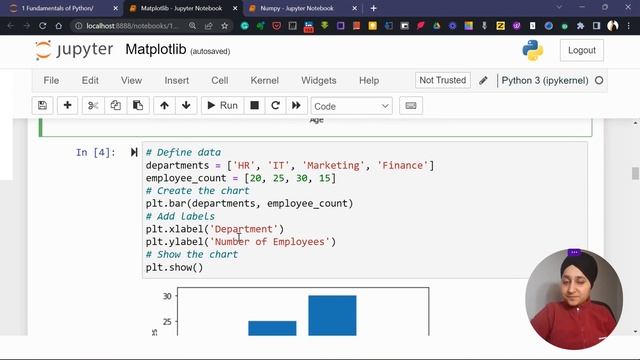Click the pencil edit icon near kernel name
Screen dimensions: 640x360
[483, 80]
